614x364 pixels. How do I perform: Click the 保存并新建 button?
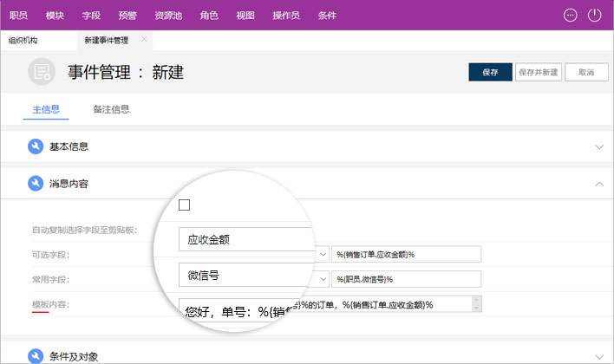pos(538,72)
